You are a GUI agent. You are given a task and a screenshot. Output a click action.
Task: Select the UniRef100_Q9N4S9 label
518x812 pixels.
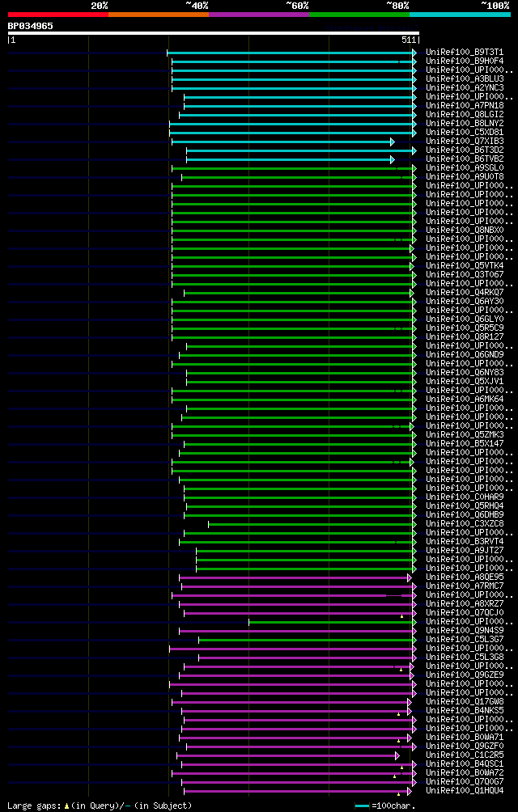tap(465, 631)
